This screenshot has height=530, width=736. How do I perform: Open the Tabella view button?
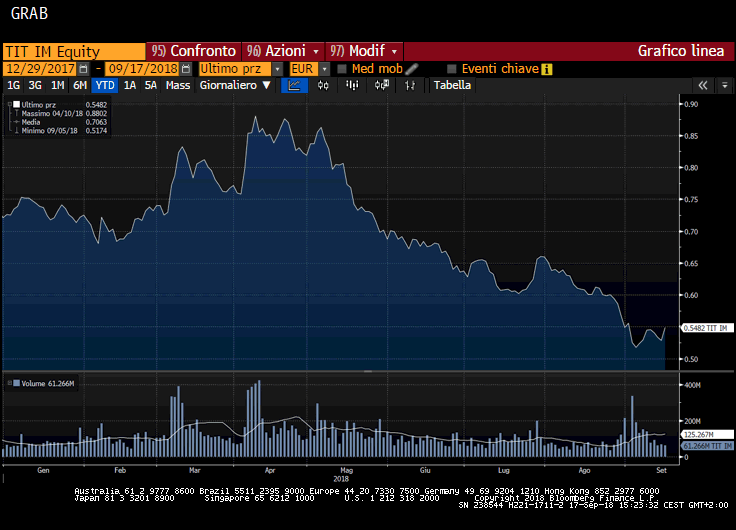click(x=452, y=85)
